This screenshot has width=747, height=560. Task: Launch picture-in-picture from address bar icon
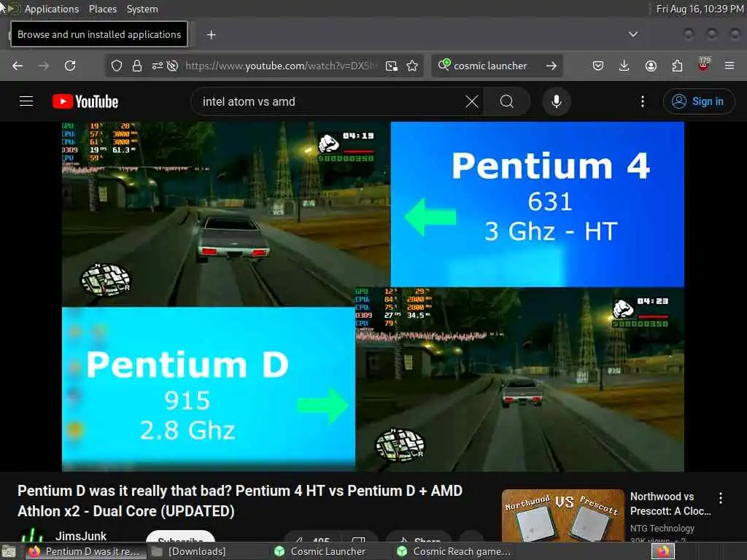[x=392, y=66]
